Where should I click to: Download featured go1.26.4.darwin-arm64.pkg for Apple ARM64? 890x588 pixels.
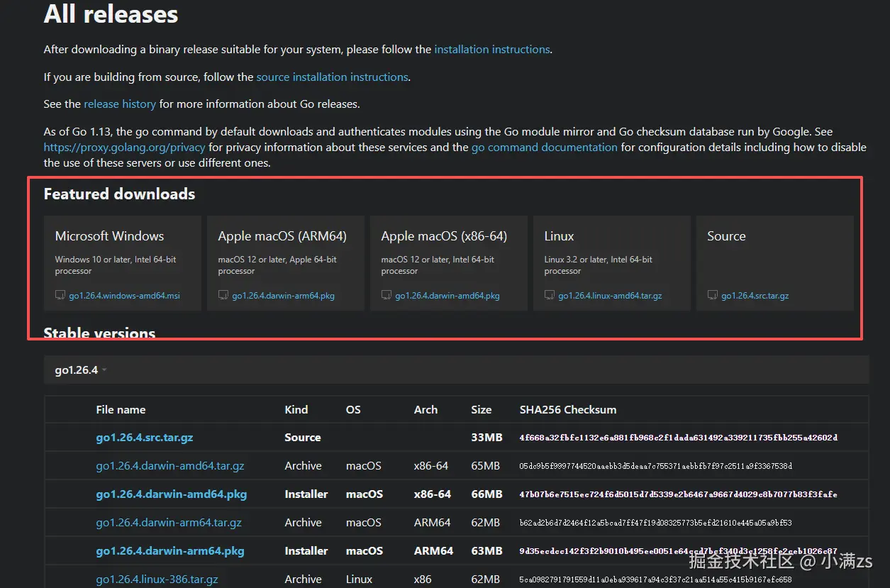284,296
